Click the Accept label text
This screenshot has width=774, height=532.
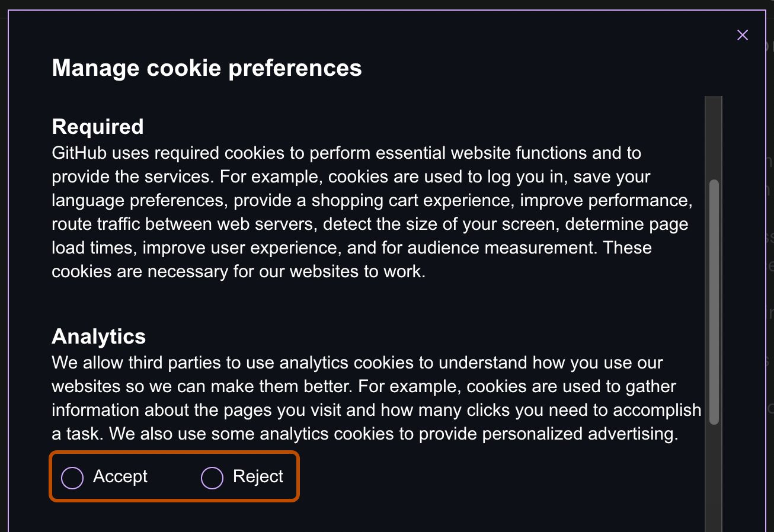pyautogui.click(x=120, y=476)
